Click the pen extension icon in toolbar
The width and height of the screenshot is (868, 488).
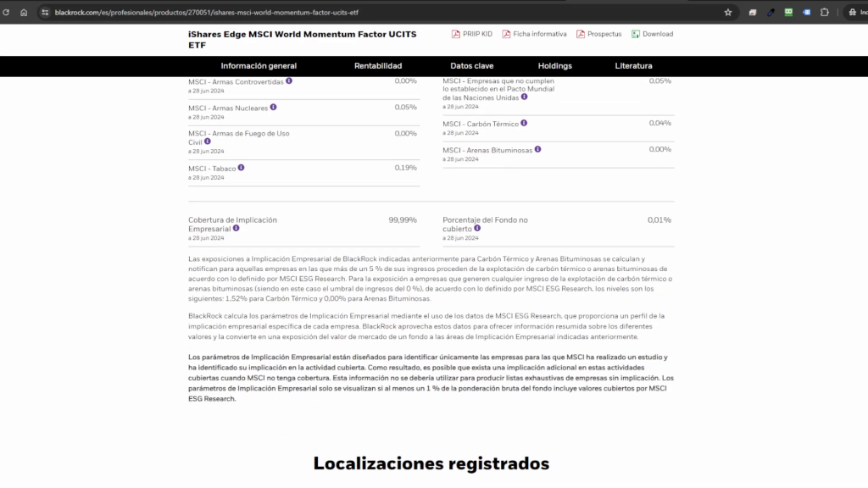(x=771, y=12)
